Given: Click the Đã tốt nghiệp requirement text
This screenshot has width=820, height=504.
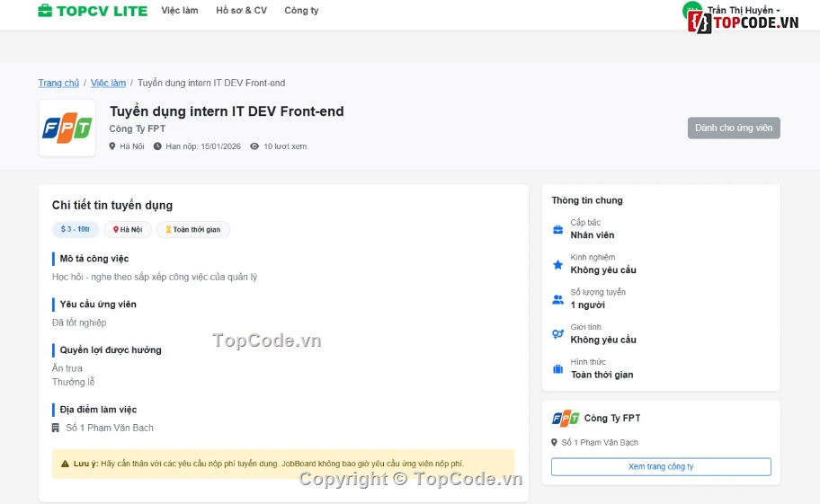Looking at the screenshot, I should [79, 323].
